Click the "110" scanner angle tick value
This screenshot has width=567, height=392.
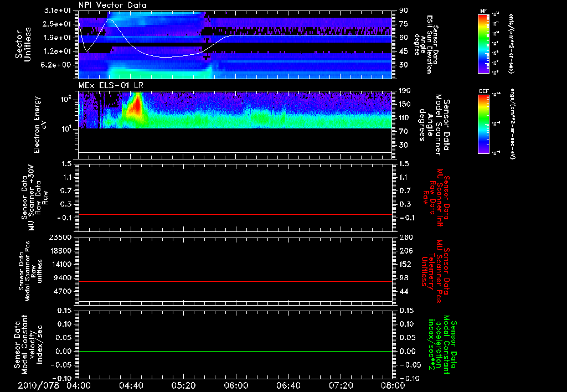(x=405, y=118)
